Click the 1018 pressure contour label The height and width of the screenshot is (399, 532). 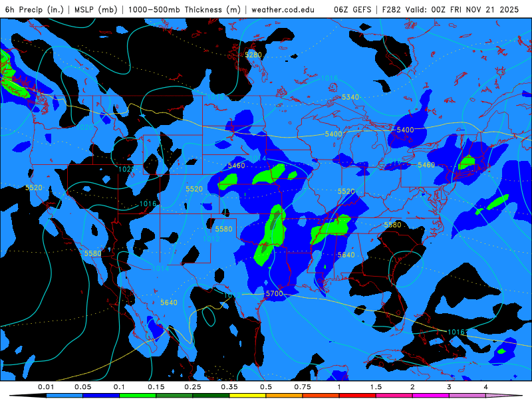point(215,97)
